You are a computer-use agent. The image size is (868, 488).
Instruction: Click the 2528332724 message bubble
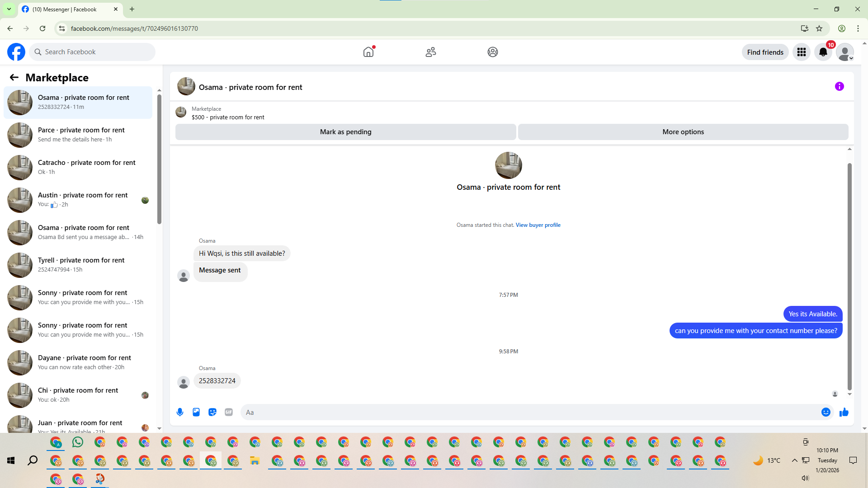[217, 381]
